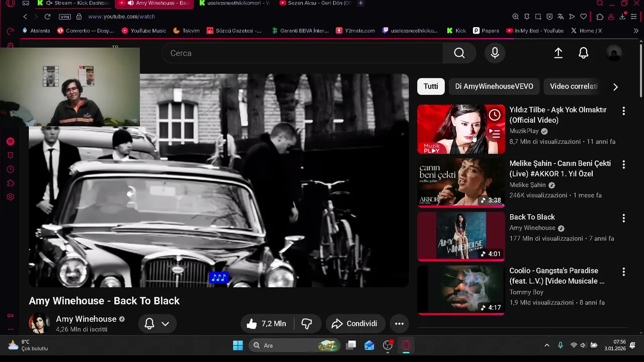
Task: Open Back To Black suggested video title
Action: [532, 217]
